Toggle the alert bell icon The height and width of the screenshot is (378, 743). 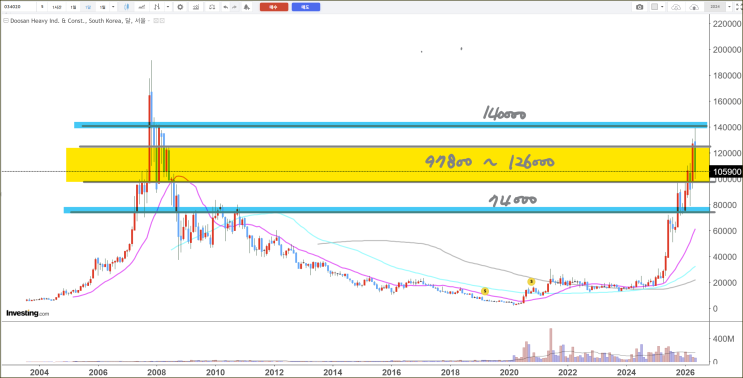tap(246, 7)
